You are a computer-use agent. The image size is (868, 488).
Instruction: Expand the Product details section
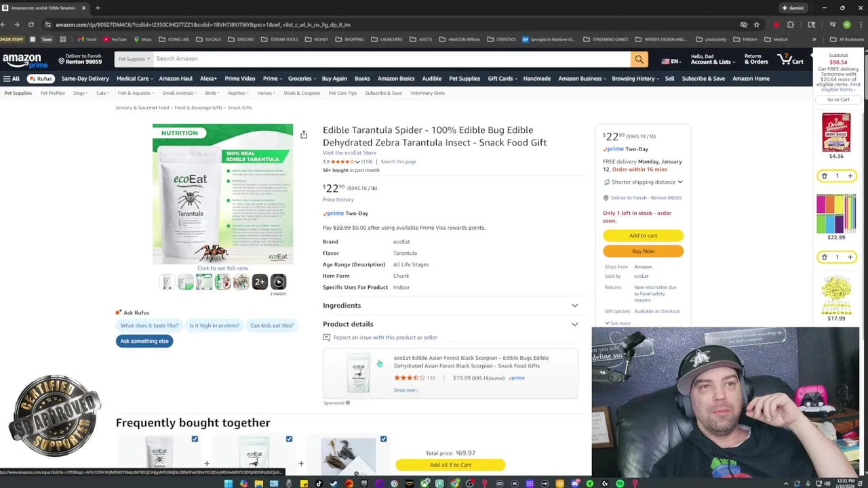[x=450, y=324]
